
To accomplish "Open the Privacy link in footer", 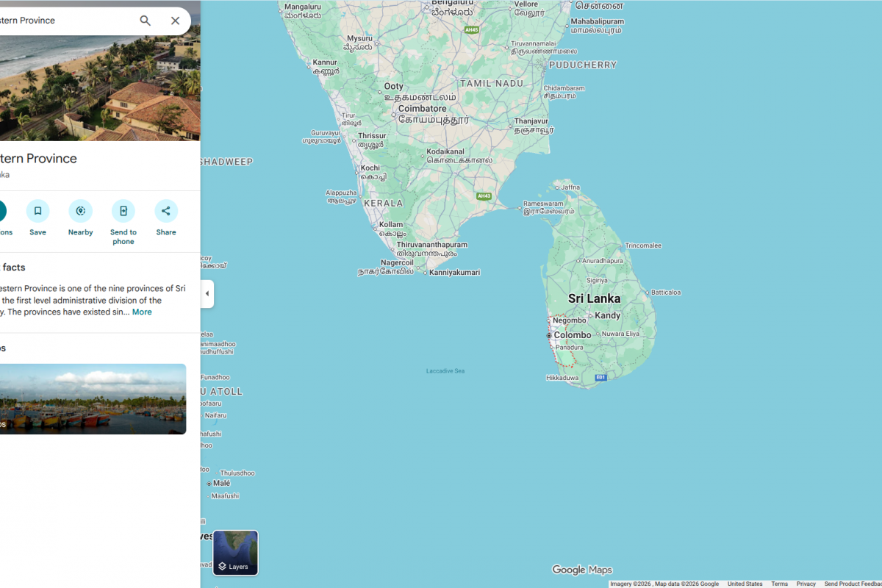I will click(x=806, y=584).
